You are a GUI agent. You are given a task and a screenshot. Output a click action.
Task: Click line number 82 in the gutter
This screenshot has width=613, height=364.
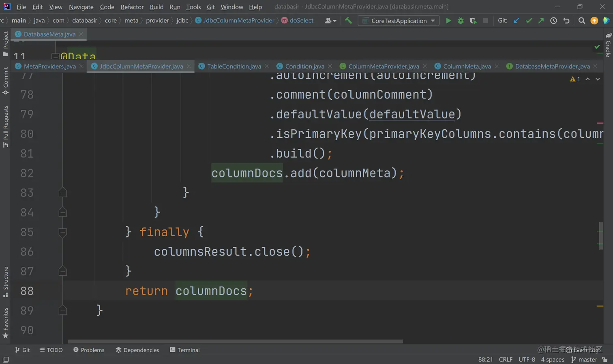click(27, 173)
